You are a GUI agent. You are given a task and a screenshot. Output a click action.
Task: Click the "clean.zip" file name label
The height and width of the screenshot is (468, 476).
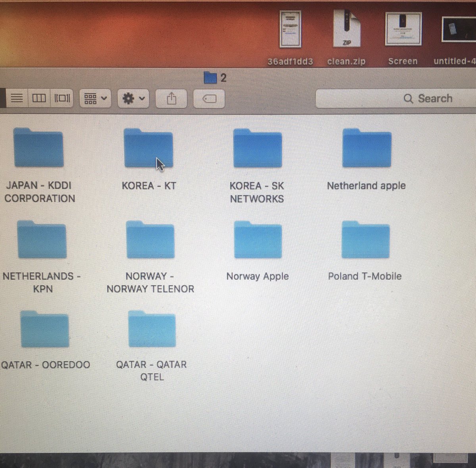click(x=346, y=61)
